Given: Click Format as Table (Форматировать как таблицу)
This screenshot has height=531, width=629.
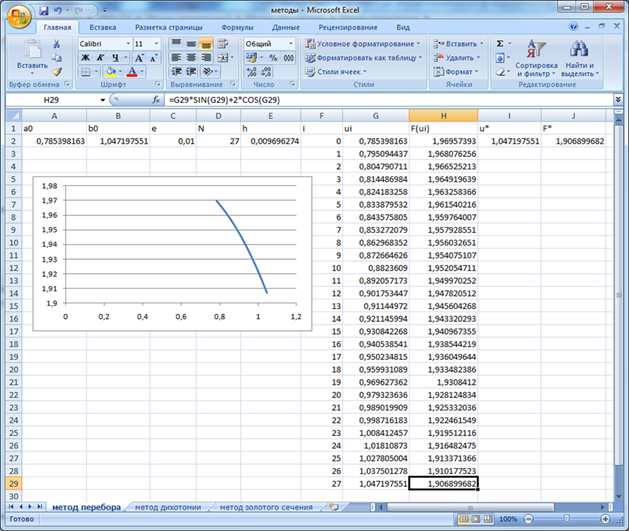Looking at the screenshot, I should [x=362, y=58].
